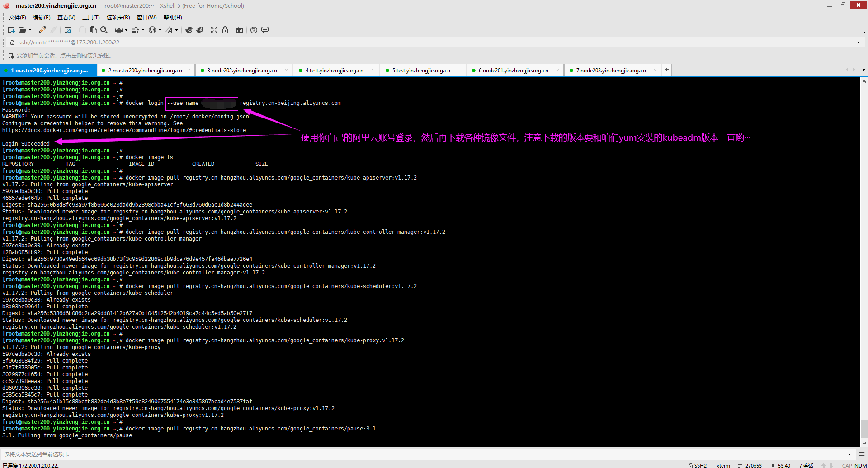Screen dimensions: 868x468
Task: Click the chat feedback bubble icon
Action: pos(265,30)
